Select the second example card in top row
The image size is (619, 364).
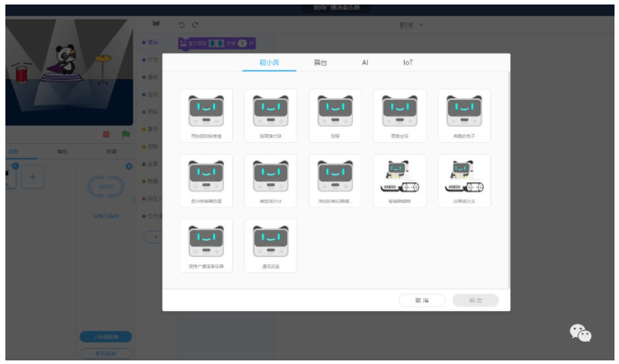(x=271, y=116)
